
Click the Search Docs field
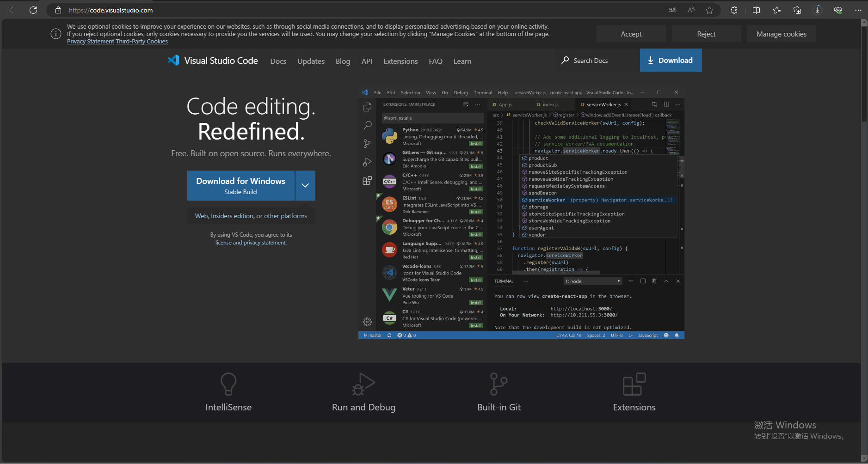[597, 60]
